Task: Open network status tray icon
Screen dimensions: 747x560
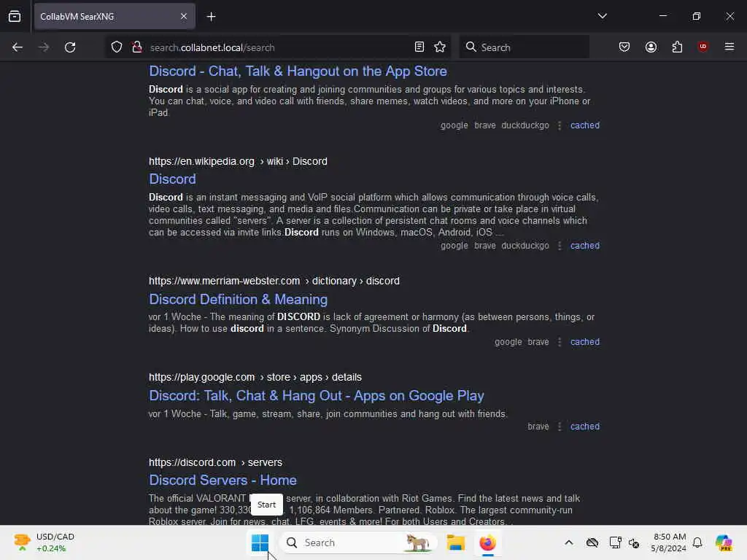Action: (x=615, y=542)
